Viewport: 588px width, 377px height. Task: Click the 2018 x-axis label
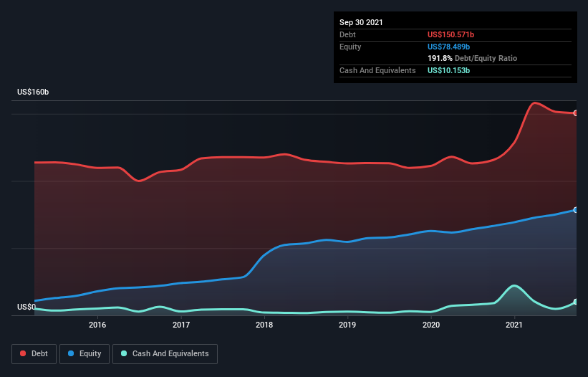click(264, 325)
